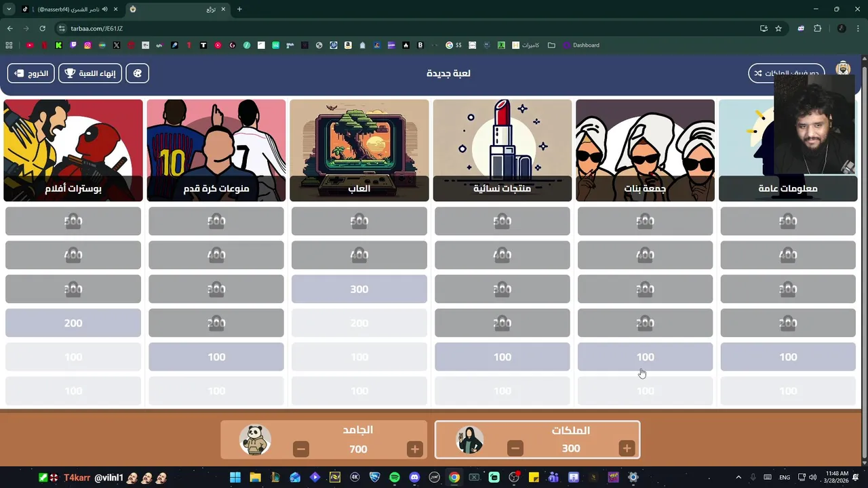Open the Twitch bookmark
Viewport: 868px width, 488px height.
[73, 45]
